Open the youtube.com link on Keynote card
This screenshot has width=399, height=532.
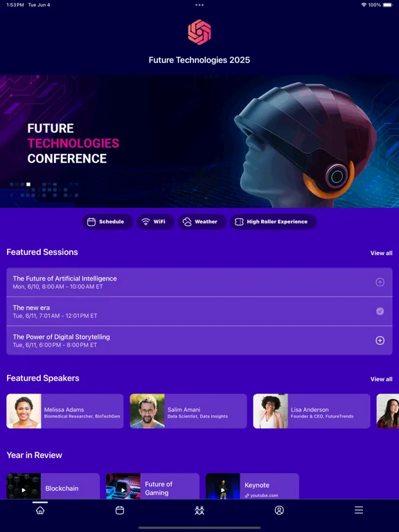[x=261, y=495]
